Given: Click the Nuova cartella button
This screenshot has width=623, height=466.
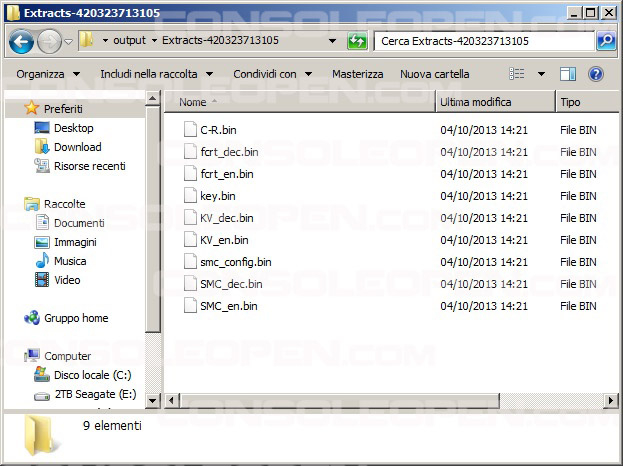Looking at the screenshot, I should point(434,74).
